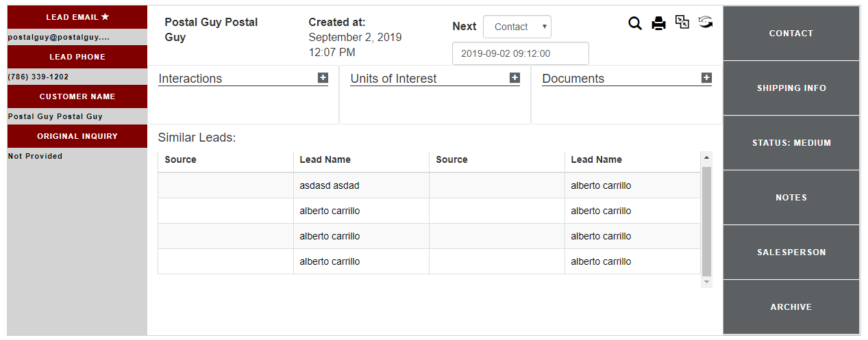This screenshot has height=340, width=868.
Task: Click the Created at: label
Action: (337, 23)
